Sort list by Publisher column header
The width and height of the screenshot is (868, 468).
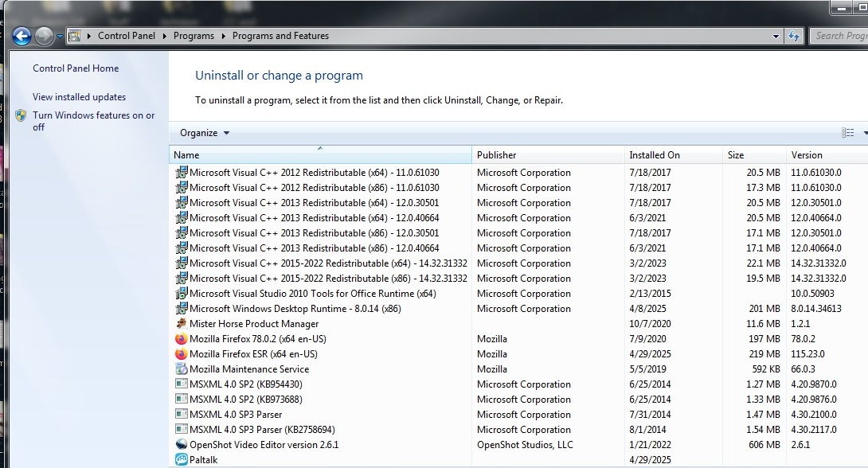pos(548,155)
